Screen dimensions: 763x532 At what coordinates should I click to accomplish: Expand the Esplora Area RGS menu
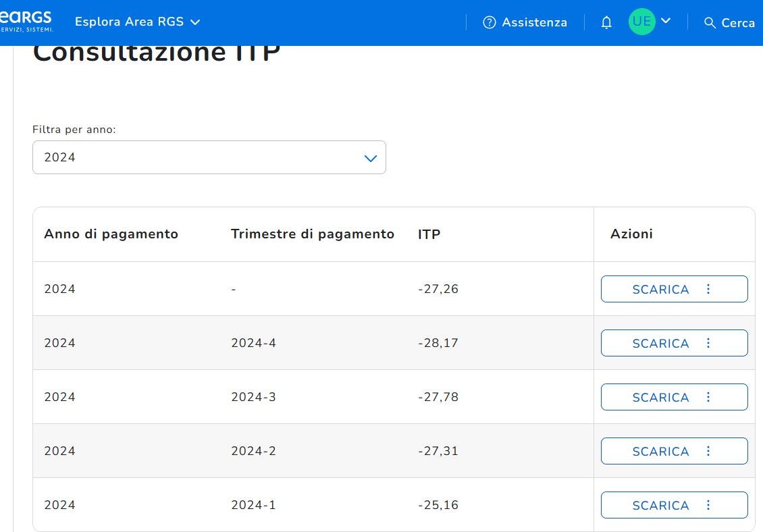coord(138,22)
